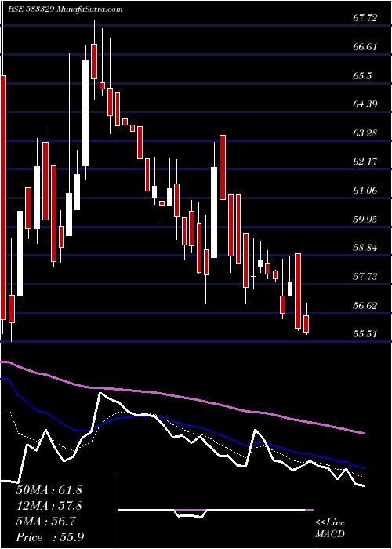392x549 pixels.
Task: Click the 63.28 price axis label
Action: pos(365,133)
